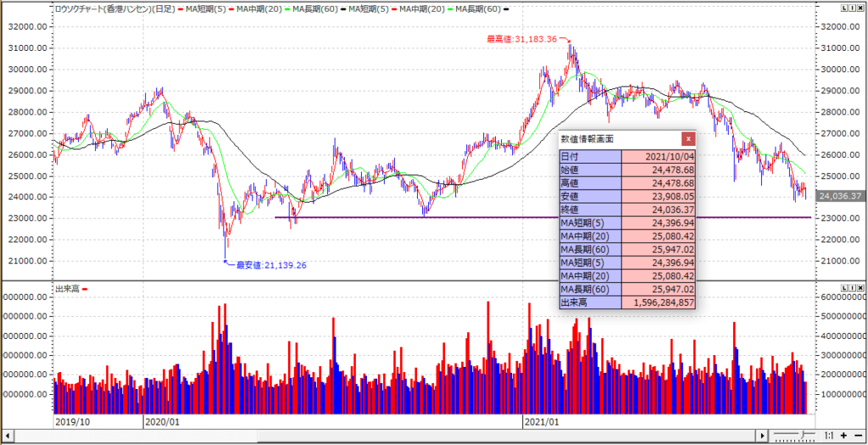This screenshot has width=868, height=445.
Task: Click the current price tag 24,036.37
Action: pyautogui.click(x=841, y=196)
